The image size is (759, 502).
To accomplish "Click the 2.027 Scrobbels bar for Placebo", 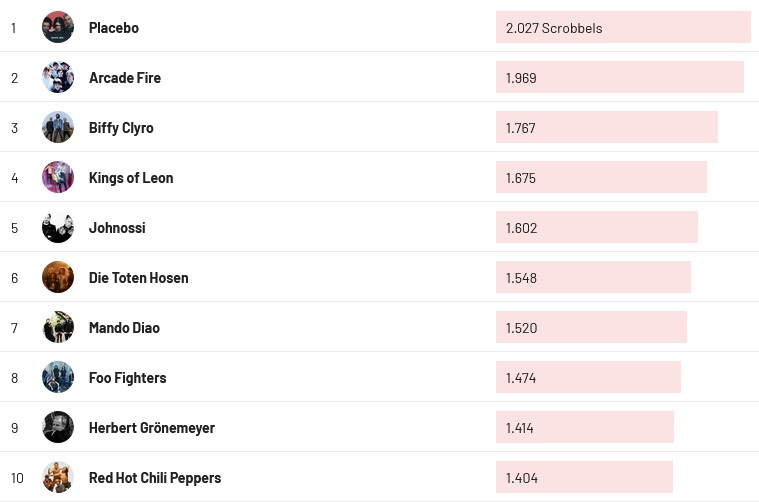I will (622, 28).
